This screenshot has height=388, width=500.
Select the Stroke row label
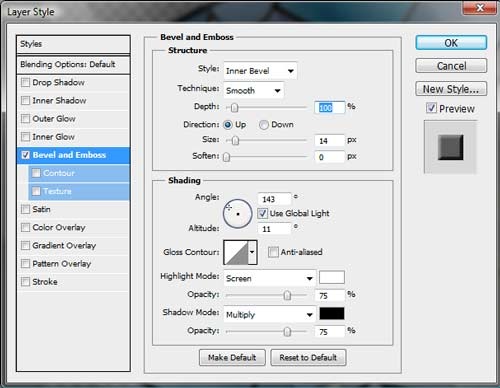[45, 282]
